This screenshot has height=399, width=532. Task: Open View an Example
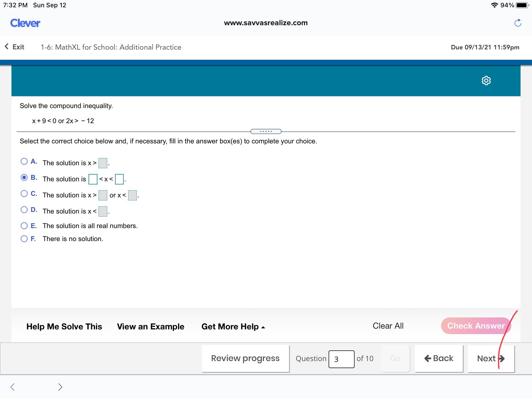pos(150,327)
